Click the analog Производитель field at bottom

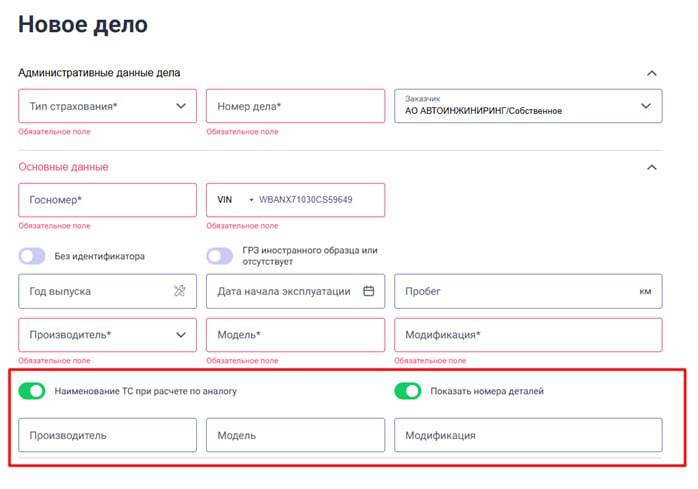pyautogui.click(x=107, y=435)
